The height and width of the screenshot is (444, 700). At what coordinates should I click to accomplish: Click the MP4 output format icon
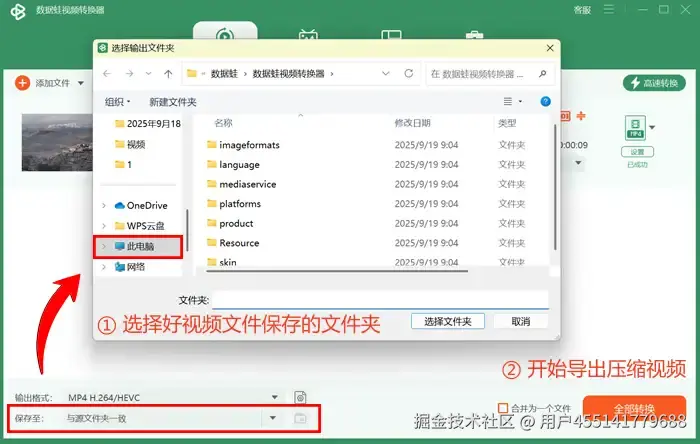[635, 128]
